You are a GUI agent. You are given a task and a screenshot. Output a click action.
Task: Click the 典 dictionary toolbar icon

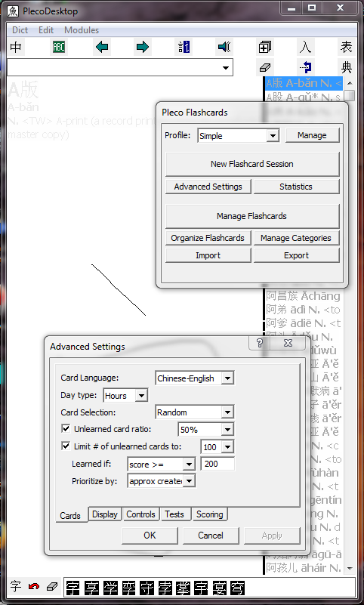coord(347,67)
